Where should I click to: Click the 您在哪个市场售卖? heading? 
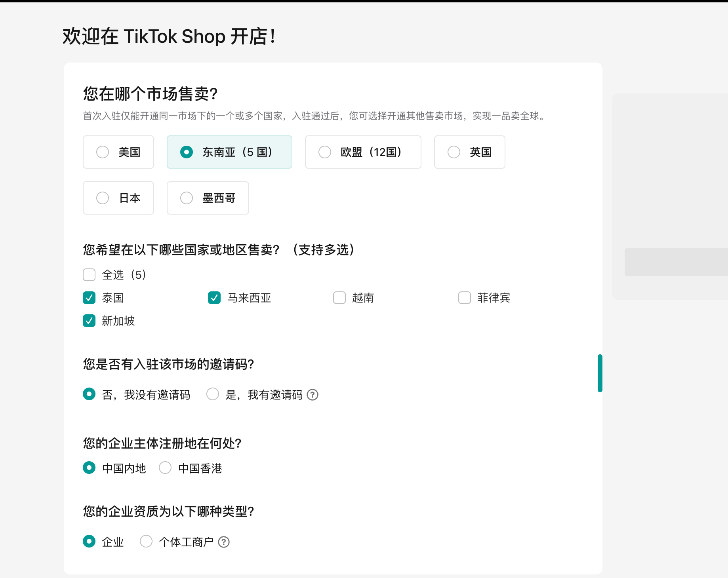pyautogui.click(x=151, y=94)
